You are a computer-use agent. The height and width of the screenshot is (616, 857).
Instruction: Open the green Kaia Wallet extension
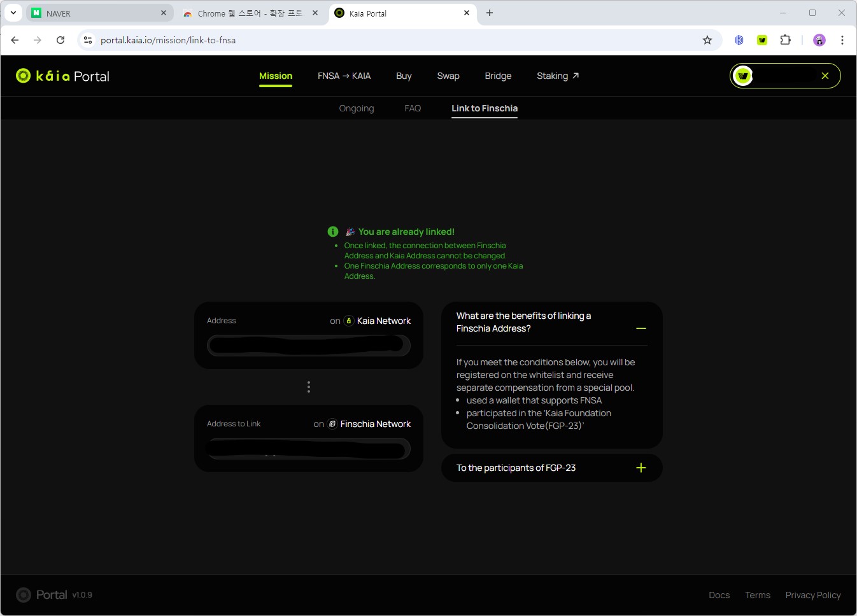tap(762, 40)
